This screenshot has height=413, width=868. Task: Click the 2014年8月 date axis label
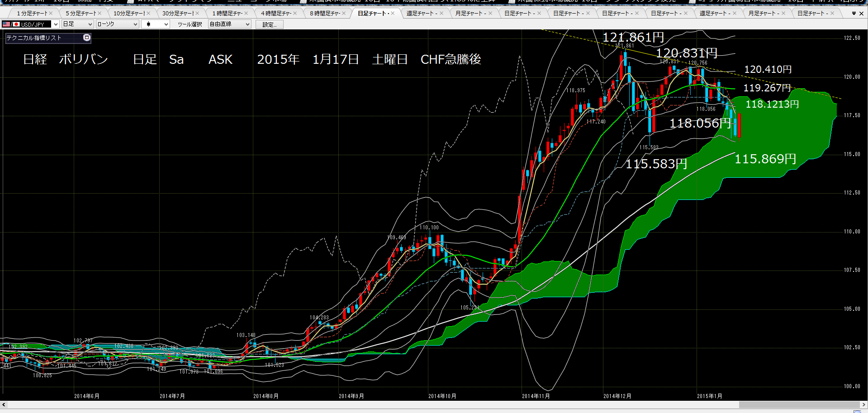pyautogui.click(x=266, y=396)
